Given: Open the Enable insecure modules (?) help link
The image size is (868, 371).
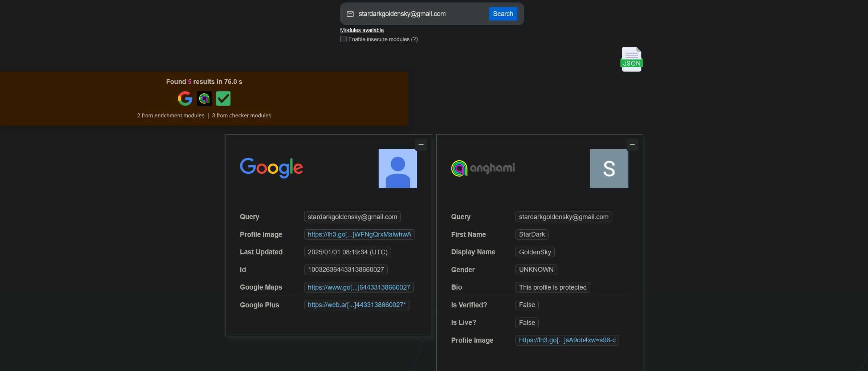Looking at the screenshot, I should [383, 39].
